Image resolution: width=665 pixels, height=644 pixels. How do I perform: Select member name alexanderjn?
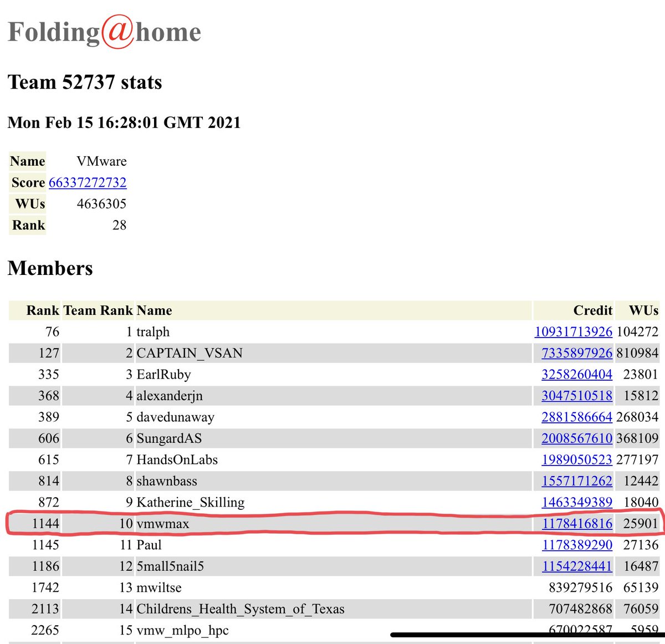click(x=170, y=396)
